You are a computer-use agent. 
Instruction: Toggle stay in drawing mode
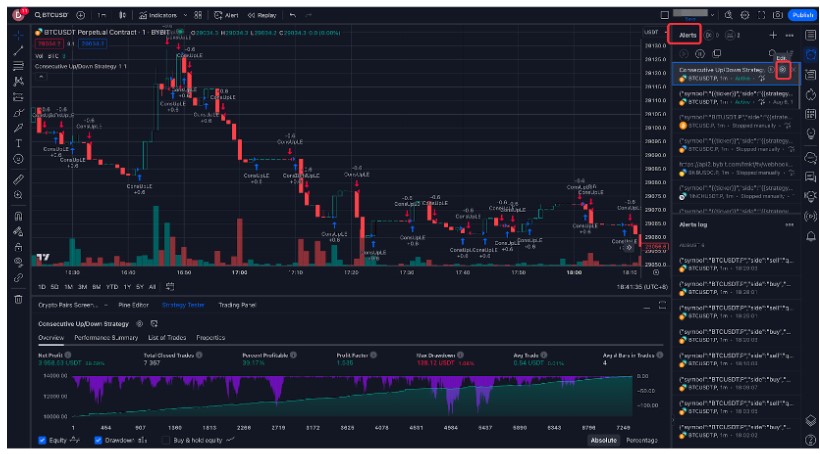coord(18,231)
